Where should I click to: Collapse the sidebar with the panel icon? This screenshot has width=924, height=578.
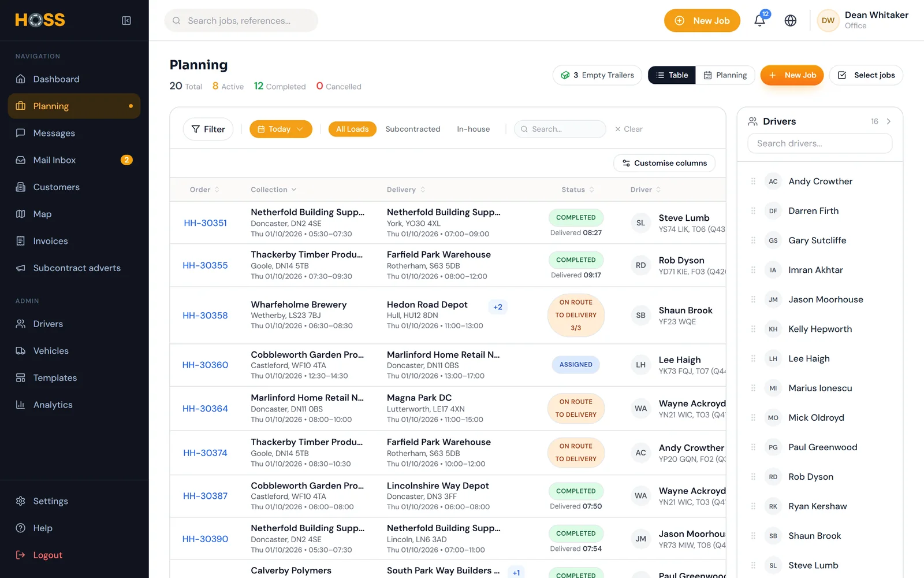(126, 21)
